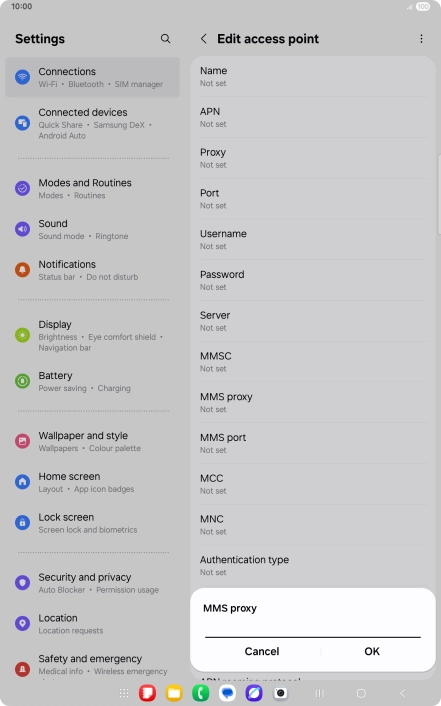441x706 pixels.
Task: Select the Display settings entry
Action: (92, 335)
